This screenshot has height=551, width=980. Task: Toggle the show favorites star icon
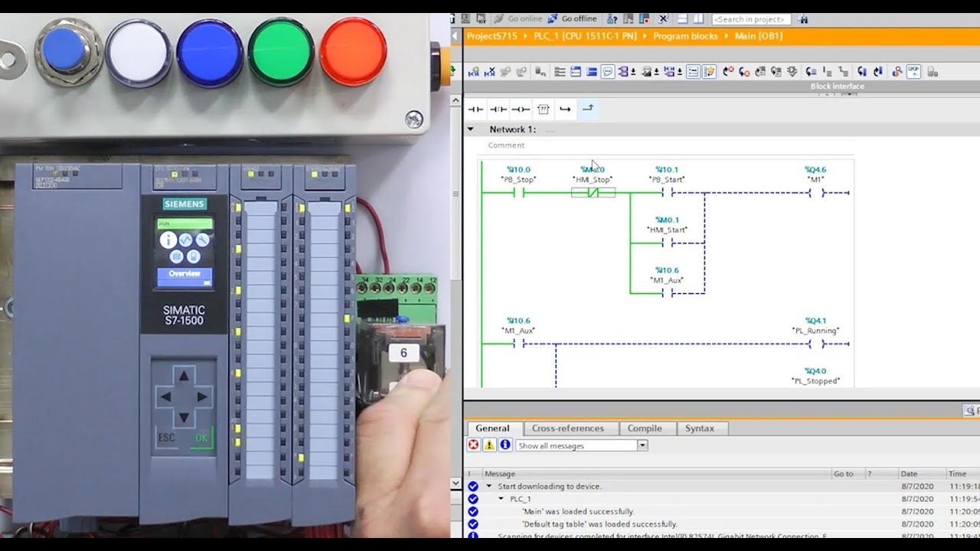709,71
